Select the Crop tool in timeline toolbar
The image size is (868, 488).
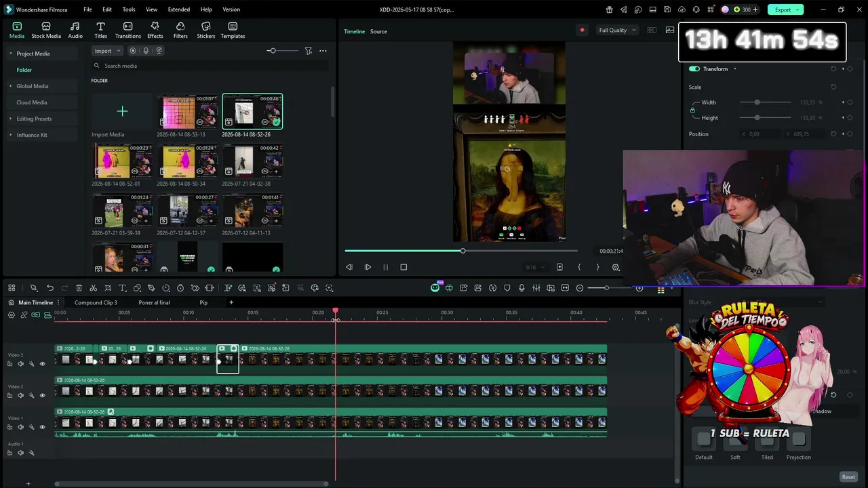tap(108, 288)
